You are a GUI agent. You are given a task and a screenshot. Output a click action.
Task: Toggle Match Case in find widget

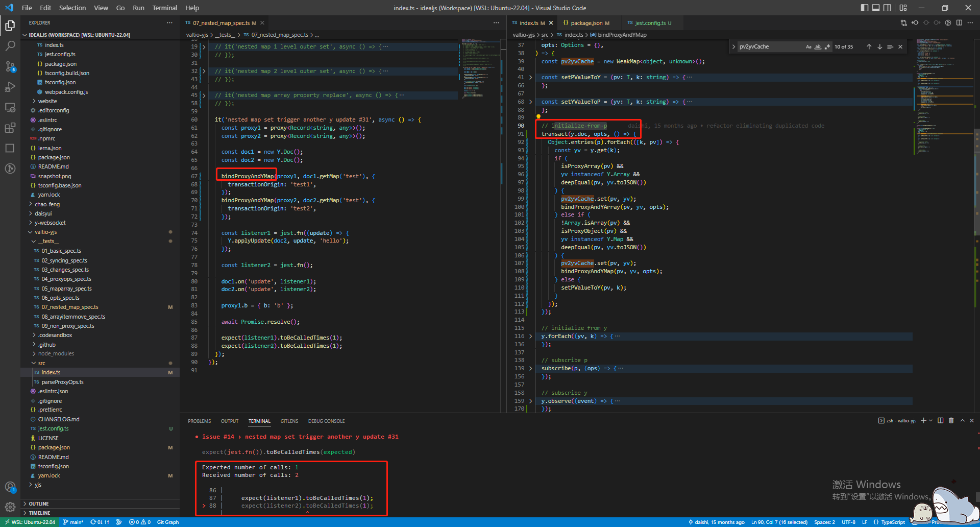(x=808, y=46)
